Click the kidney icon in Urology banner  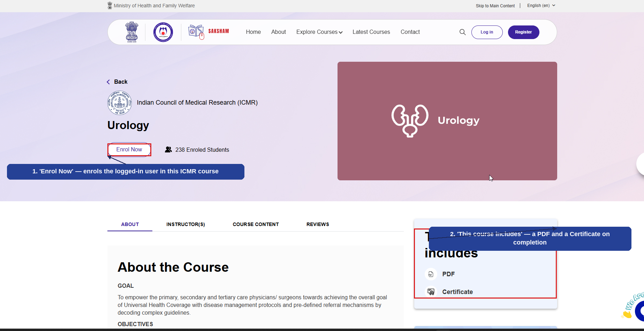(x=410, y=121)
